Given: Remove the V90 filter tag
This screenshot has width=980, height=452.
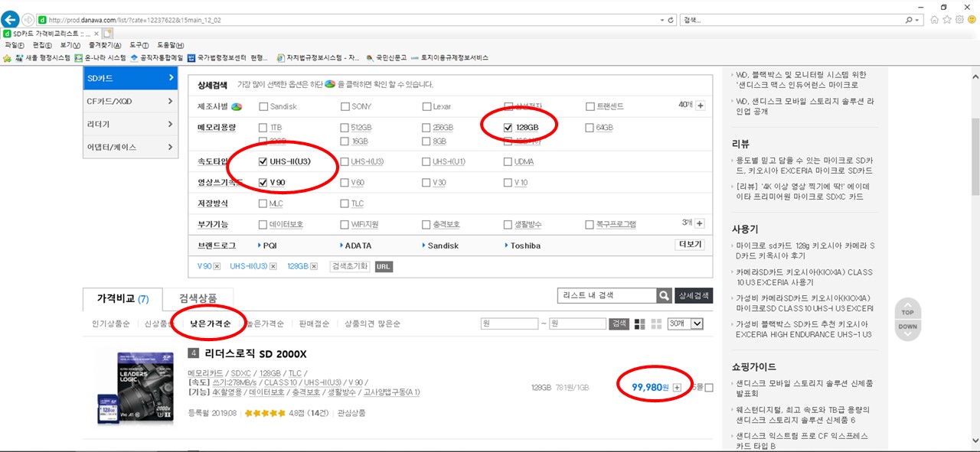Looking at the screenshot, I should click(x=217, y=266).
